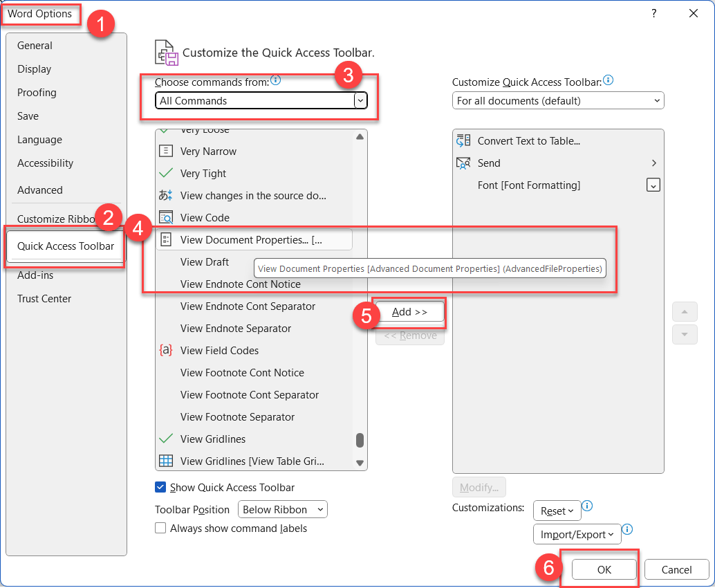Expand the Font Formatting dropdown indicator
This screenshot has width=715, height=588.
[x=653, y=185]
